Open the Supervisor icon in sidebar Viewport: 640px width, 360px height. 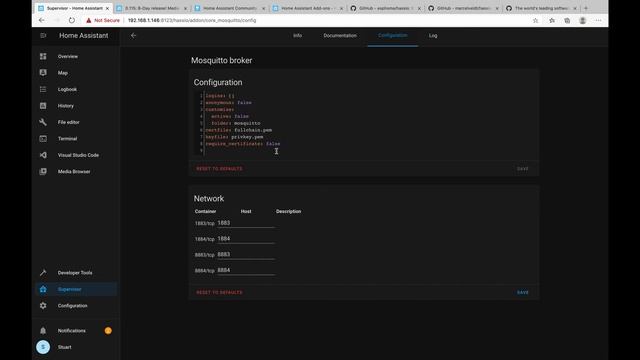point(43,289)
